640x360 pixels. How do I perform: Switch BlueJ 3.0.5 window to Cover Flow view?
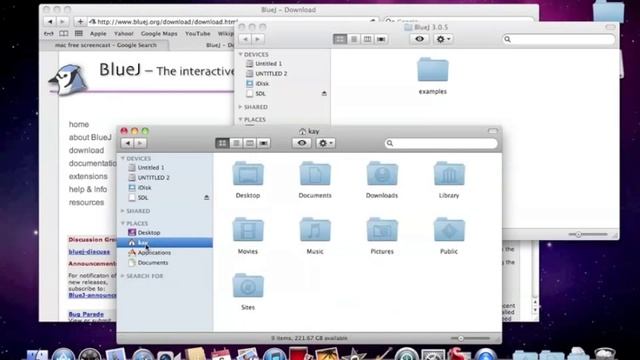[381, 39]
